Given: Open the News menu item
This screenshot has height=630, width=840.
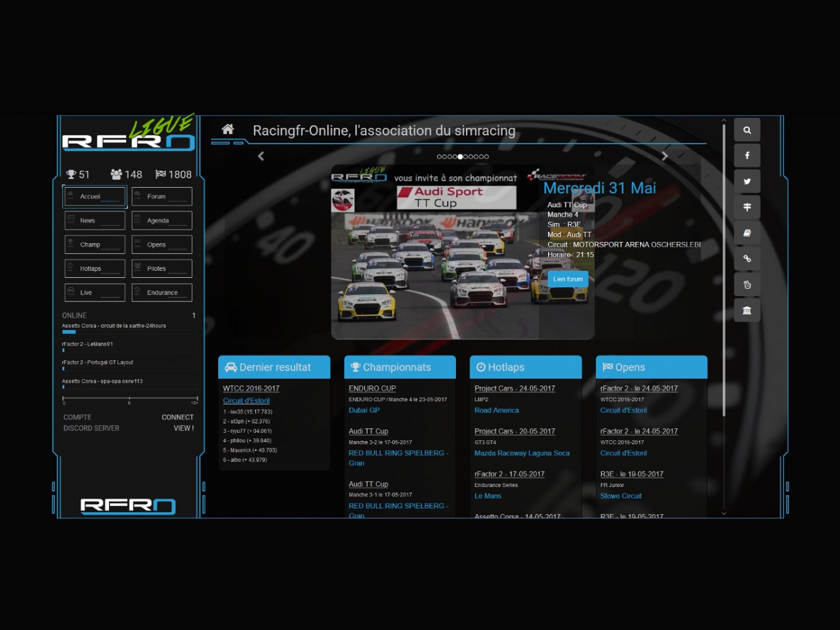Looking at the screenshot, I should pos(95,220).
